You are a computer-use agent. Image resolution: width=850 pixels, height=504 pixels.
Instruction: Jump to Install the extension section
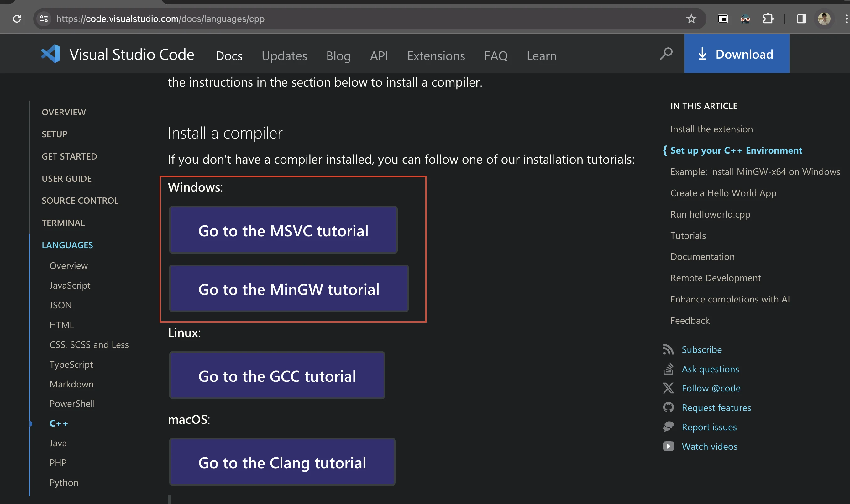711,129
